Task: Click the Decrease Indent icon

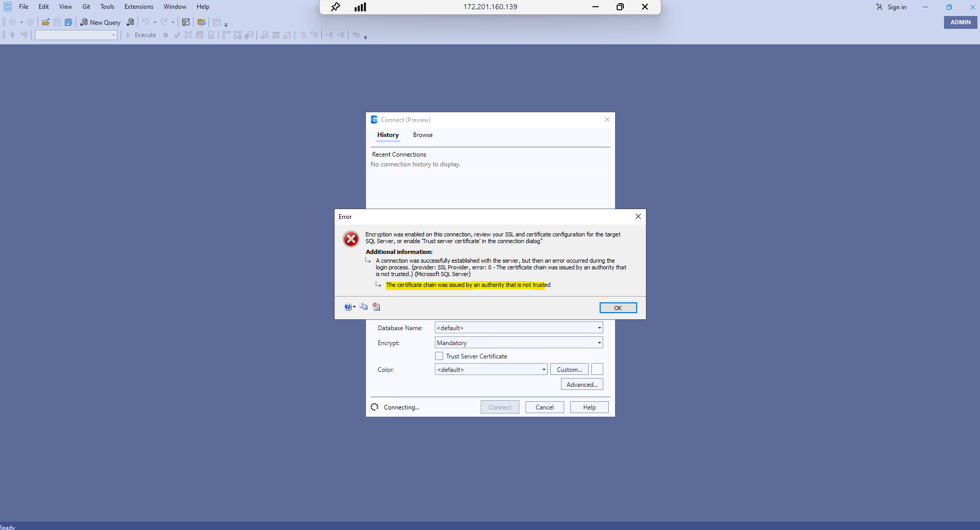Action: (329, 35)
